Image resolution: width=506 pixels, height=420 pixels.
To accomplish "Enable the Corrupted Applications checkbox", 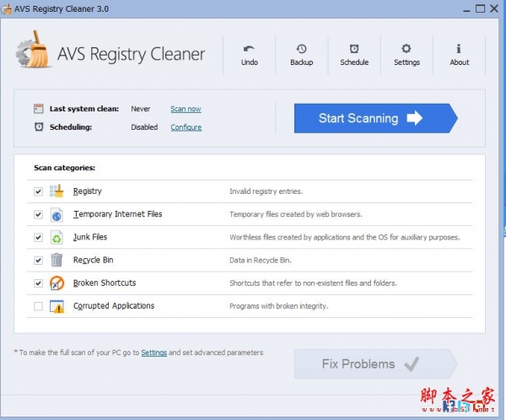I will 38,305.
